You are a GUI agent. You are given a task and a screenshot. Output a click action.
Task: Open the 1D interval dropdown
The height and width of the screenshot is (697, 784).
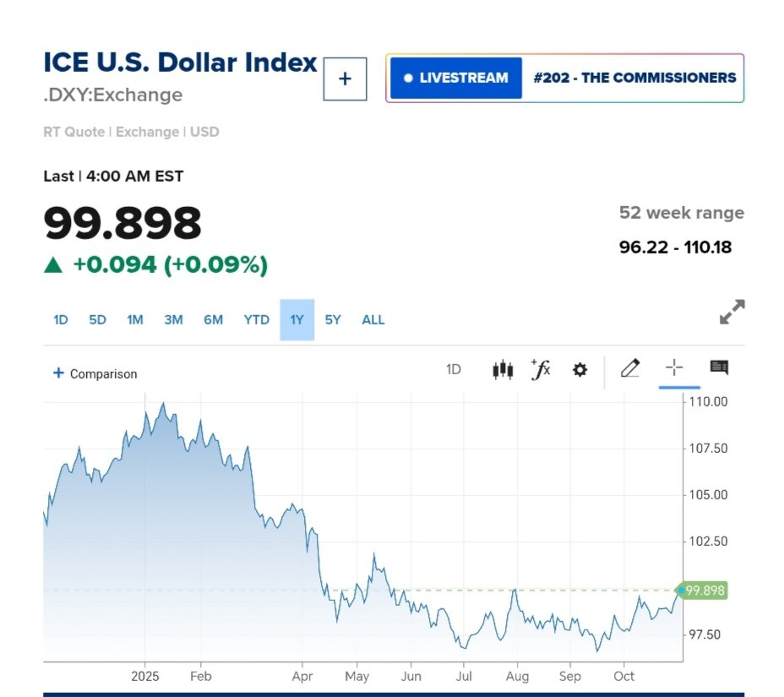454,369
